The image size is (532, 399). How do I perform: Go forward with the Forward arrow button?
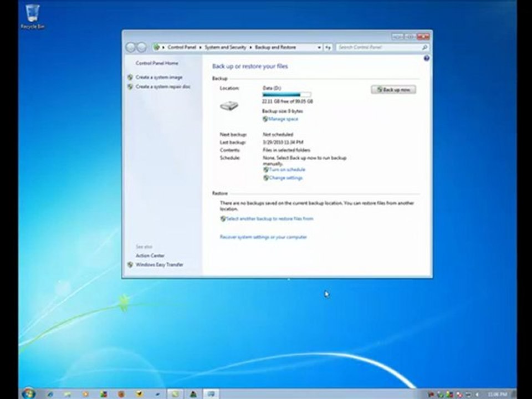click(x=141, y=47)
